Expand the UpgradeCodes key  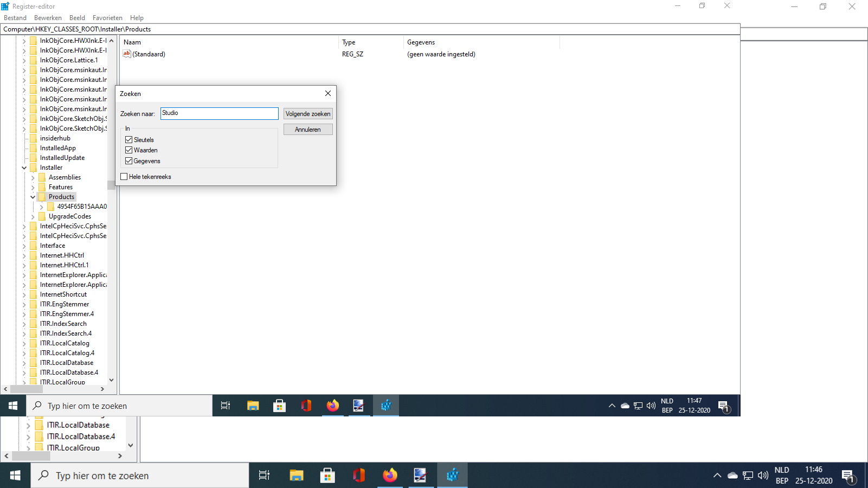coord(33,216)
